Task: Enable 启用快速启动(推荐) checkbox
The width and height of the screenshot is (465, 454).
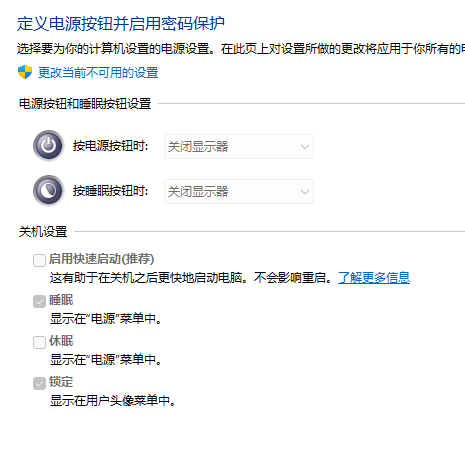Action: tap(39, 260)
